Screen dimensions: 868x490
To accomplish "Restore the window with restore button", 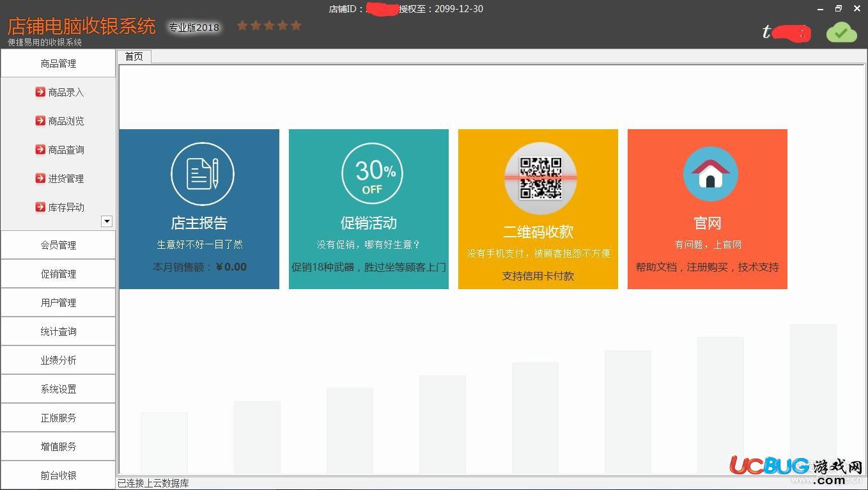I will tap(839, 8).
